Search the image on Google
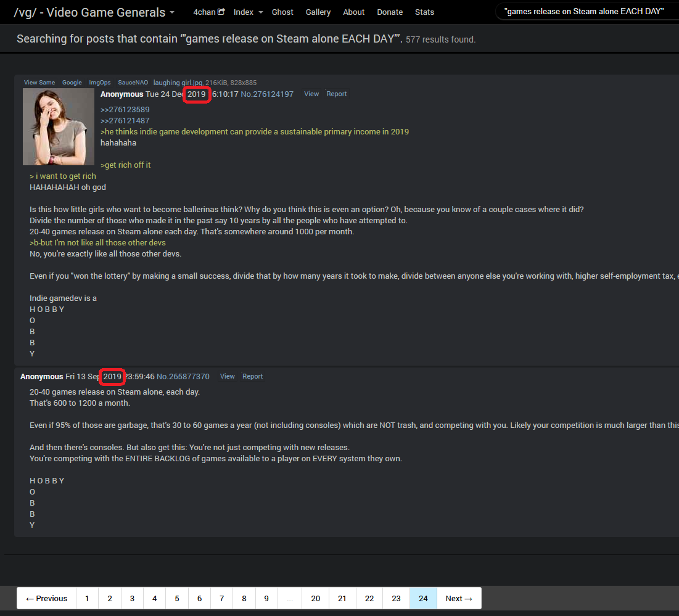Image resolution: width=679 pixels, height=616 pixels. coord(72,82)
